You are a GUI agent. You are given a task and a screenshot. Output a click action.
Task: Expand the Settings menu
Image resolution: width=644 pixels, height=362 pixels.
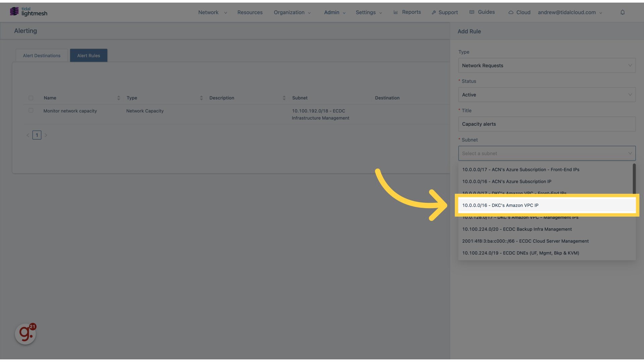tap(369, 12)
